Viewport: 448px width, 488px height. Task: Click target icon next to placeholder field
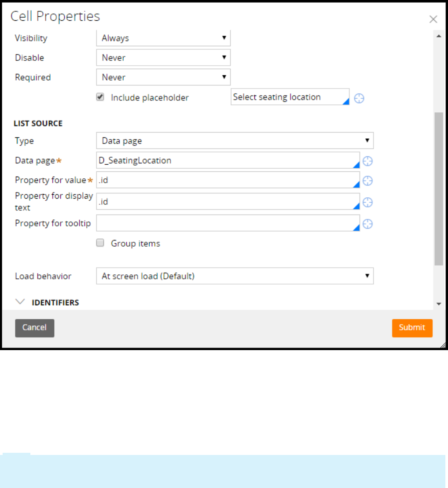(x=359, y=98)
